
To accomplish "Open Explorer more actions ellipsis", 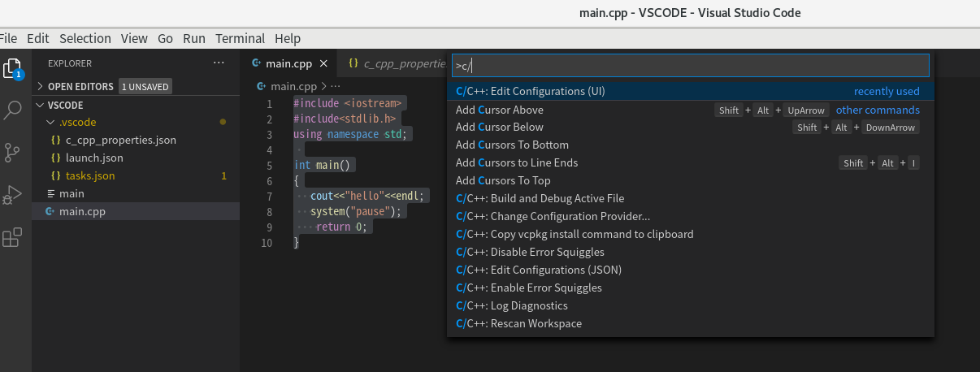I will point(219,63).
